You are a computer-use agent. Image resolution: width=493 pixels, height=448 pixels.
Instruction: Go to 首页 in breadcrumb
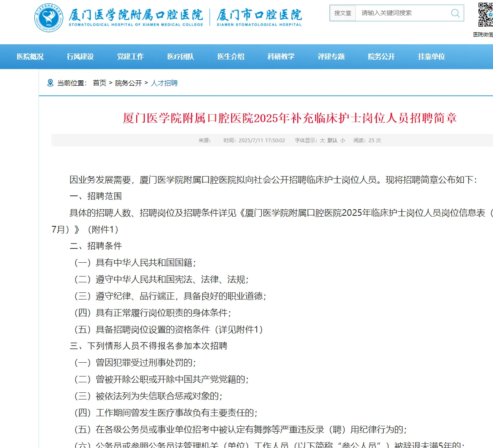(x=100, y=83)
